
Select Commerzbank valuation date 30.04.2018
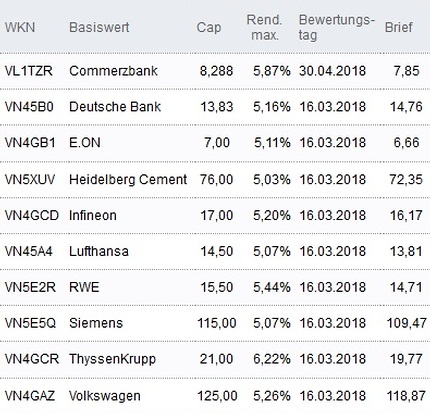tap(332, 71)
